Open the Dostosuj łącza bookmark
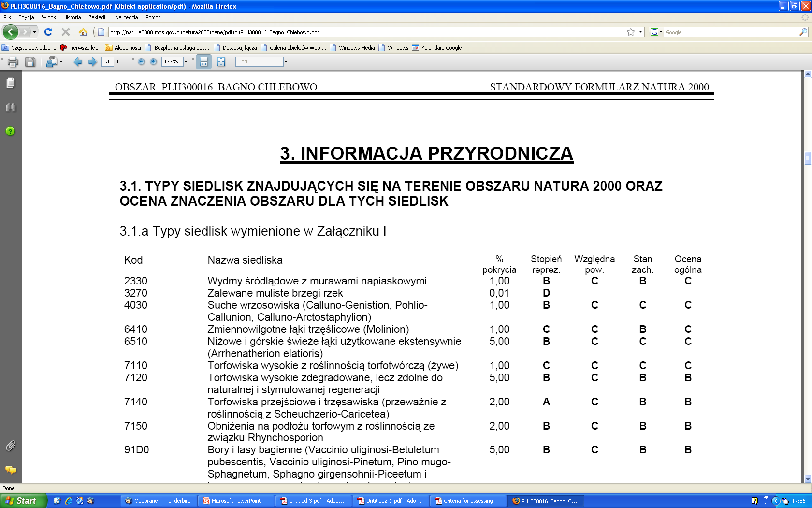The image size is (812, 508). 235,48
